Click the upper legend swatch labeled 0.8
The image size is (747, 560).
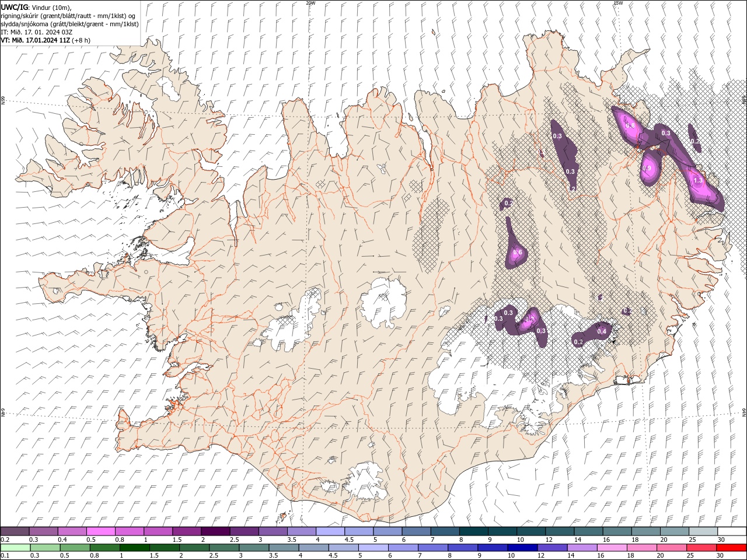pos(130,531)
